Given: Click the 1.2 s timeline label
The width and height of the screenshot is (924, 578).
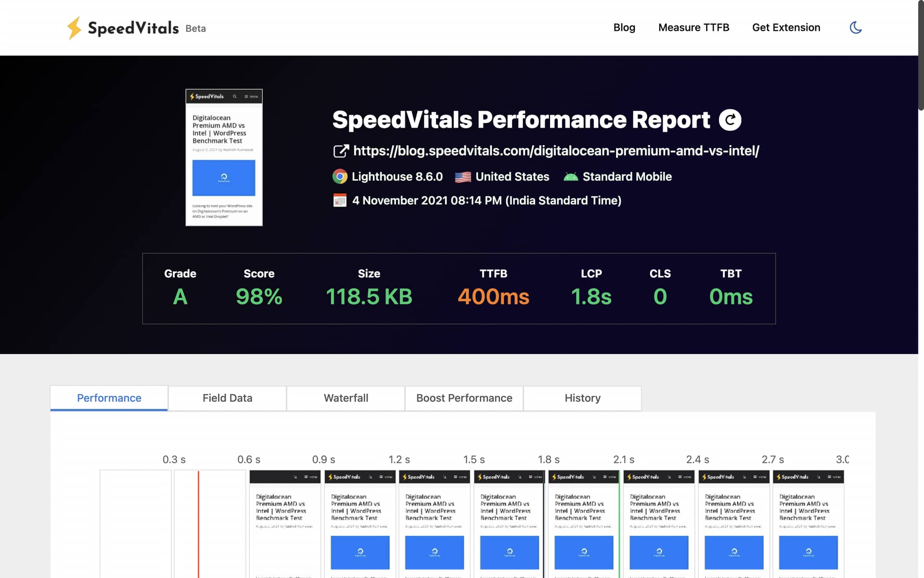Looking at the screenshot, I should click(399, 460).
